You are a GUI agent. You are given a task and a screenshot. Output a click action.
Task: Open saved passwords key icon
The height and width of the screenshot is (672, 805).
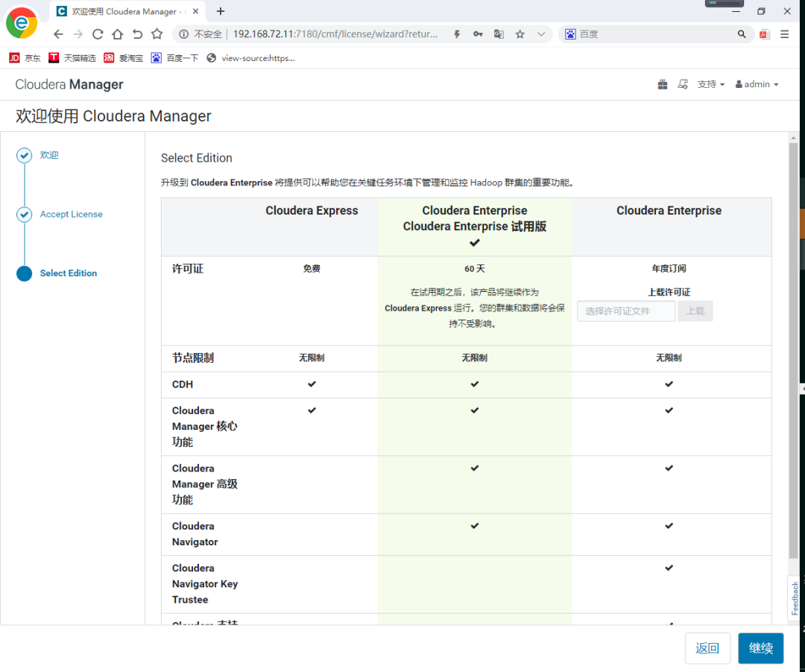(x=478, y=34)
